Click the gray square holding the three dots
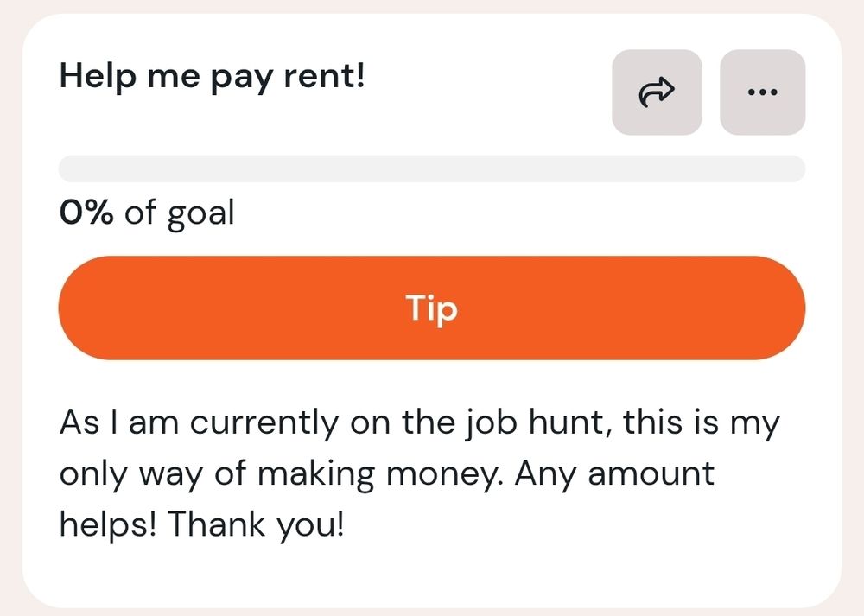Viewport: 864px width, 616px height. (763, 92)
